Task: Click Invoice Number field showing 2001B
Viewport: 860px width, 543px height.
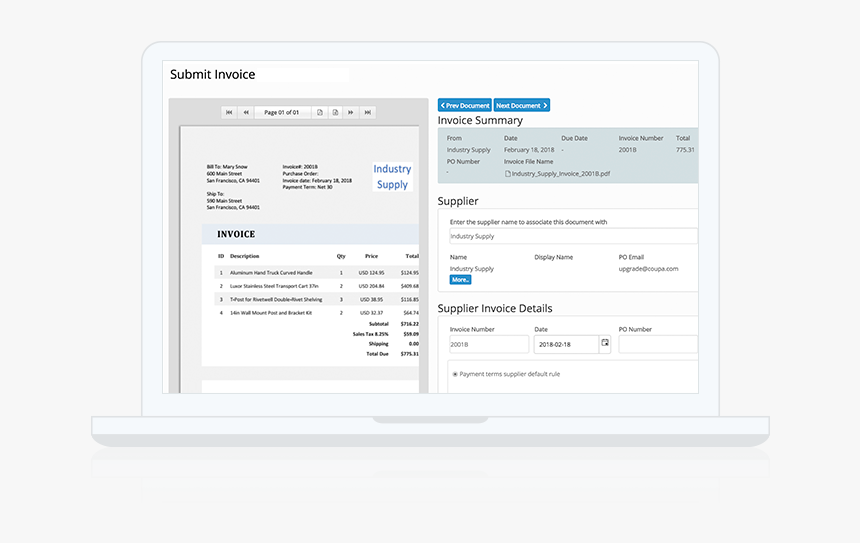Action: [489, 344]
